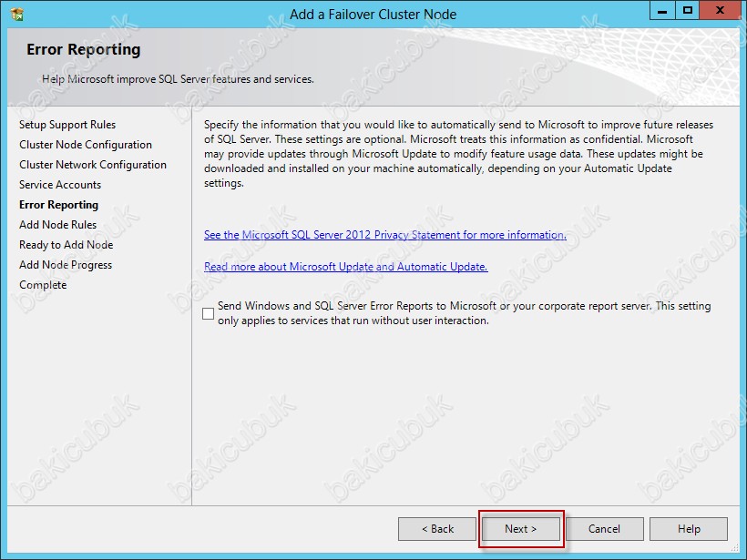The image size is (747, 560).
Task: Open the SQL Server 2012 Privacy Statement link
Action: pos(385,235)
